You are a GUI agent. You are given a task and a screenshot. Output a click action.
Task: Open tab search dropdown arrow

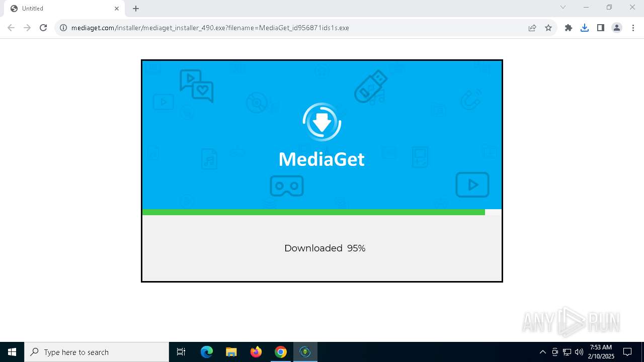coord(563,7)
